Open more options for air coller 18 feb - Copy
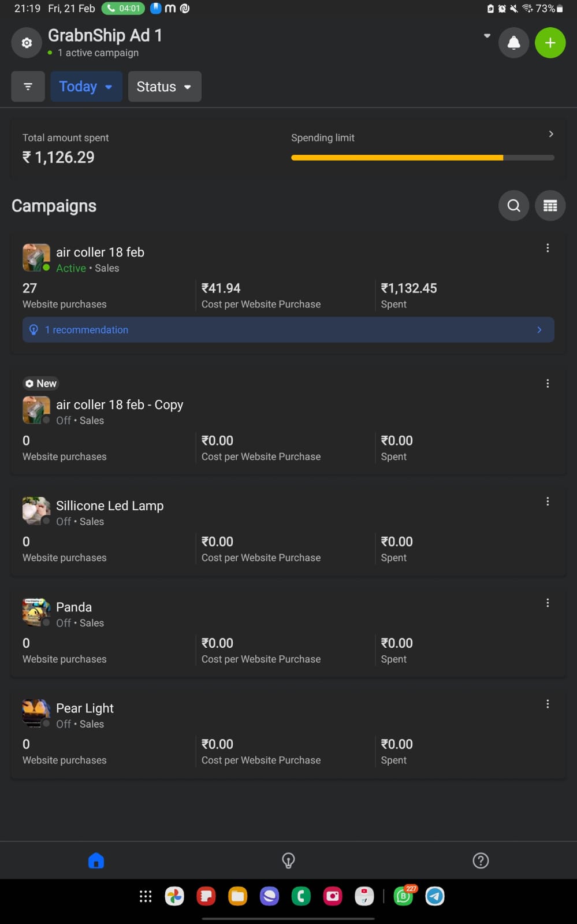Screen dimensions: 577x924 click(548, 384)
